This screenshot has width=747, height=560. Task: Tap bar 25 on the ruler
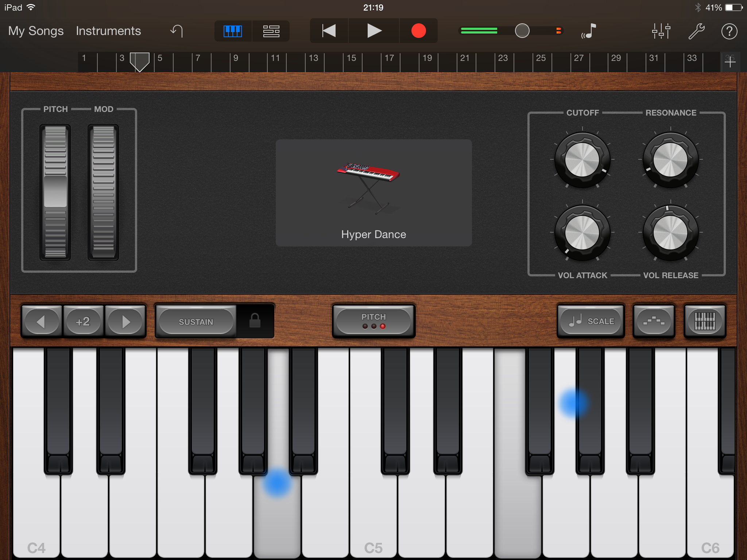[541, 58]
